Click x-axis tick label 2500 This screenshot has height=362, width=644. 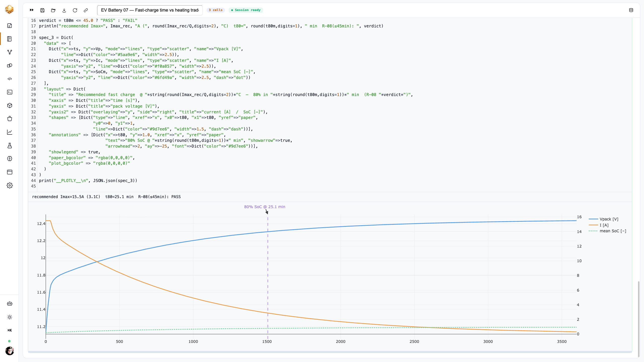pos(414,342)
